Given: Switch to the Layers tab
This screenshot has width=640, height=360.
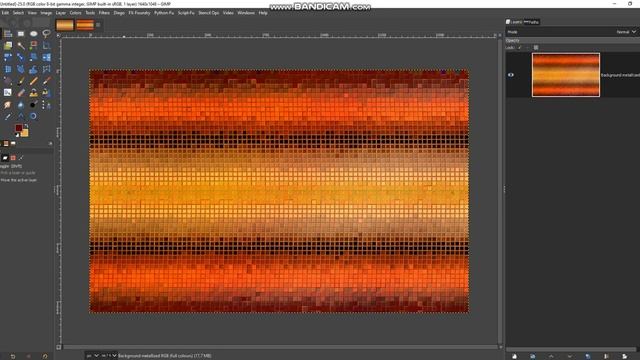Looking at the screenshot, I should pyautogui.click(x=514, y=22).
